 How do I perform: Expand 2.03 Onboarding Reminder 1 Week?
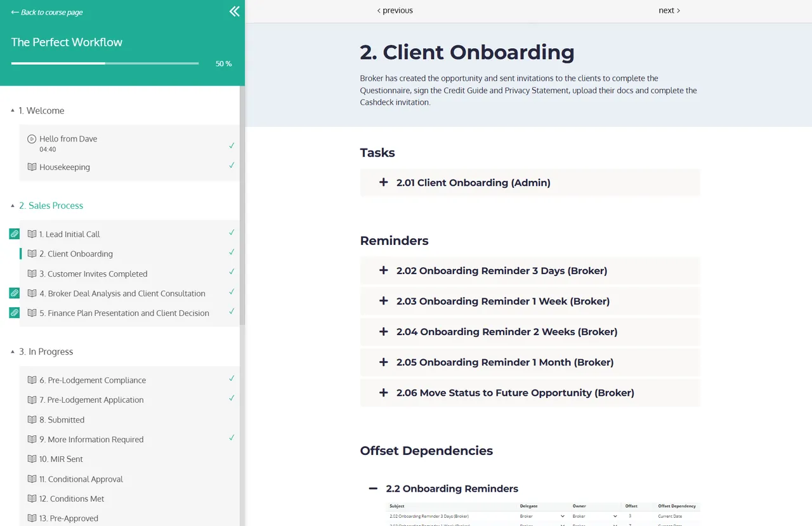(530, 301)
